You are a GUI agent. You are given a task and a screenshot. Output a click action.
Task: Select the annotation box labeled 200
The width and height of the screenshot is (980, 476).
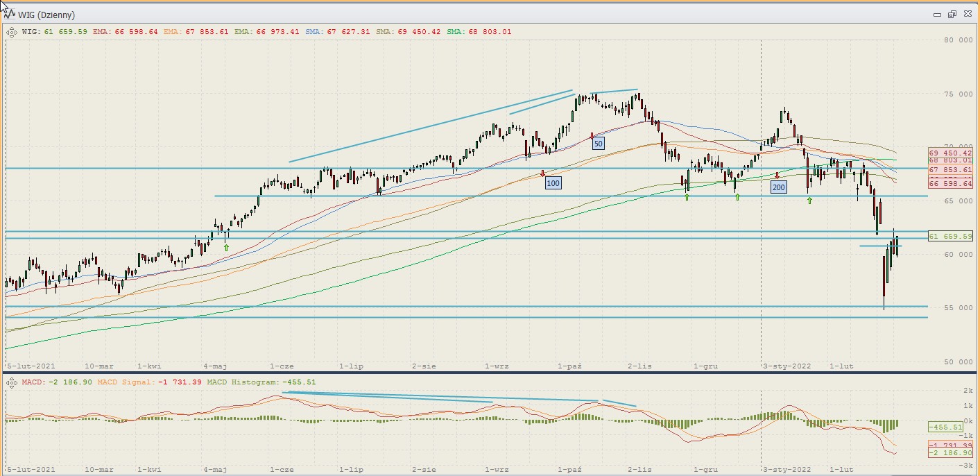779,187
